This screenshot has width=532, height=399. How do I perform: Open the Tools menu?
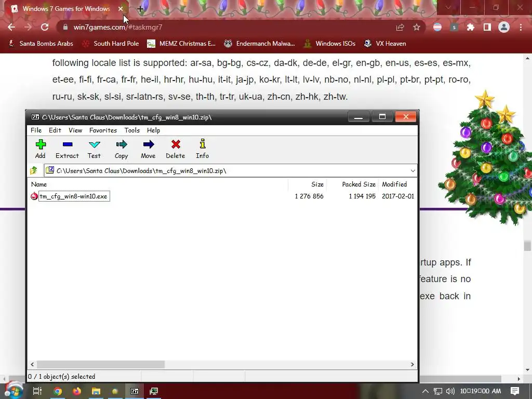(x=132, y=130)
